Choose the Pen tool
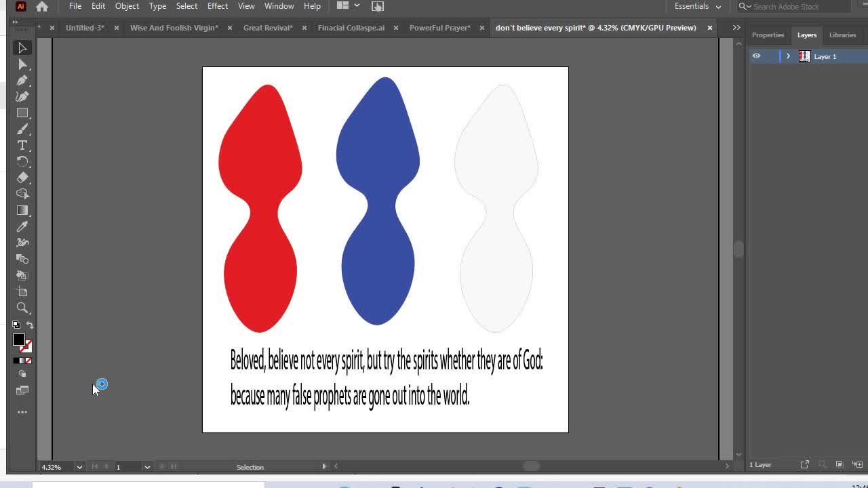This screenshot has height=488, width=868. (x=22, y=80)
